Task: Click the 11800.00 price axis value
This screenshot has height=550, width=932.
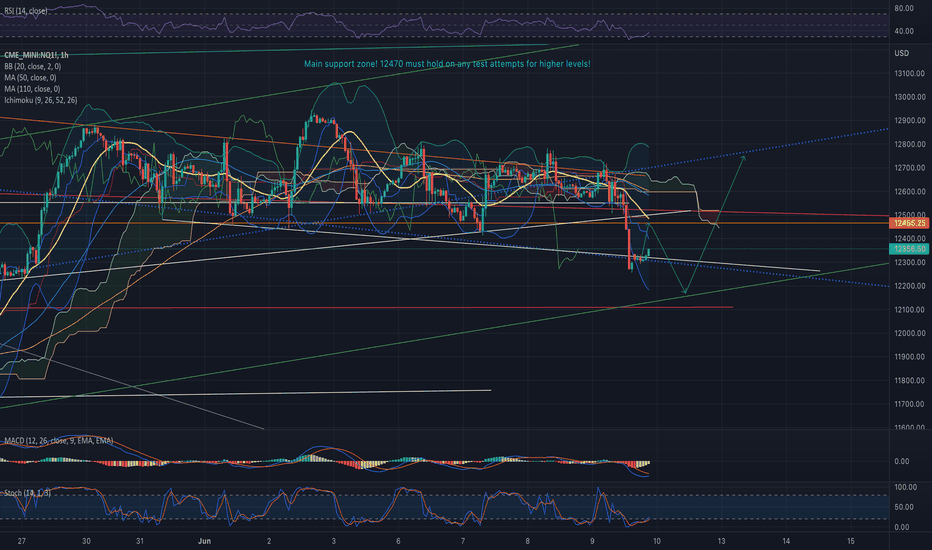Action: tap(909, 381)
